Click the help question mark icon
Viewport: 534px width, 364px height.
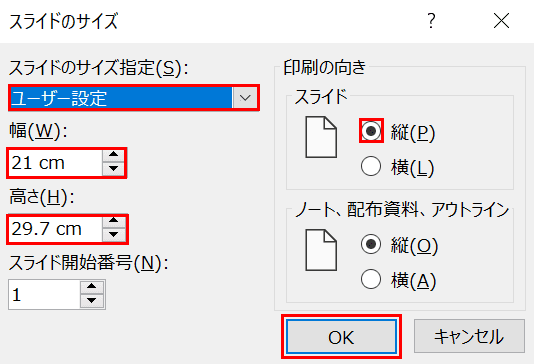(x=431, y=21)
